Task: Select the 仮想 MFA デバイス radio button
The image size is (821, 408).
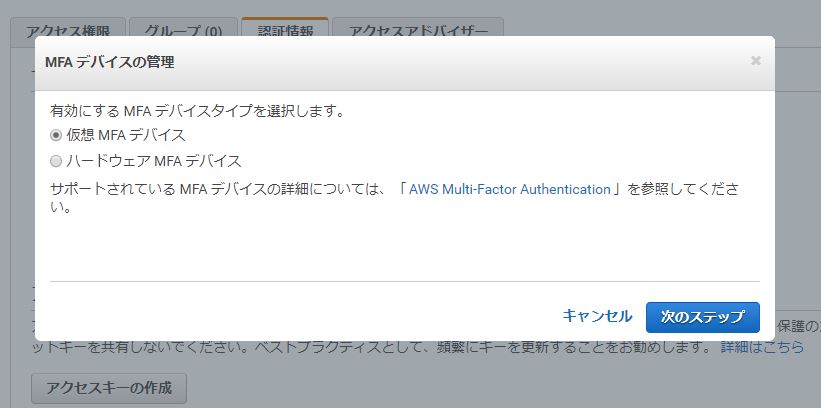Action: pyautogui.click(x=56, y=136)
